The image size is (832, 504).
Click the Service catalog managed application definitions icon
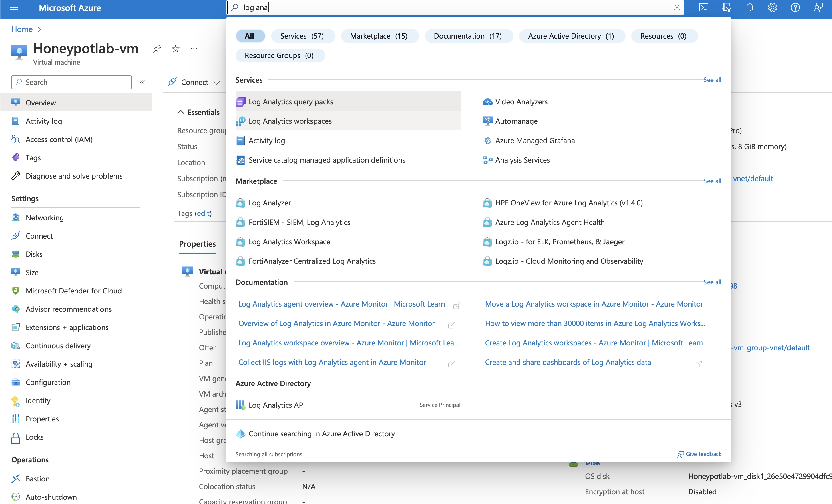(x=240, y=160)
